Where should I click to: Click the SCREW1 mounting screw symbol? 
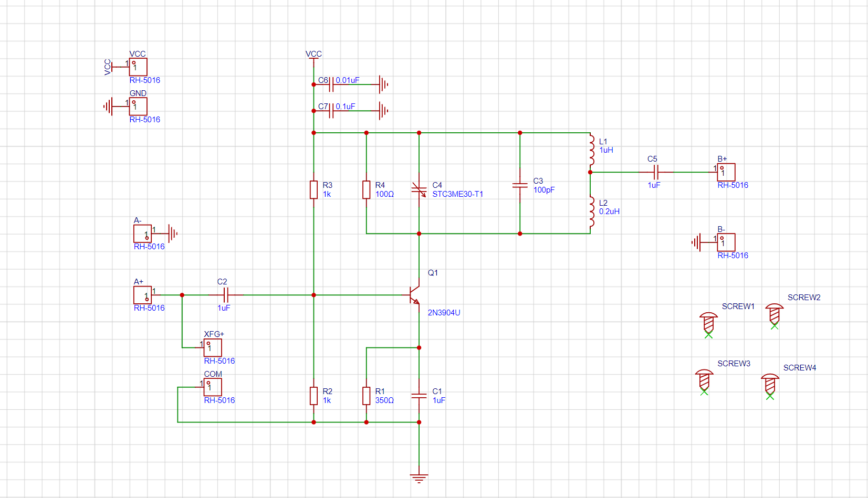(x=708, y=323)
